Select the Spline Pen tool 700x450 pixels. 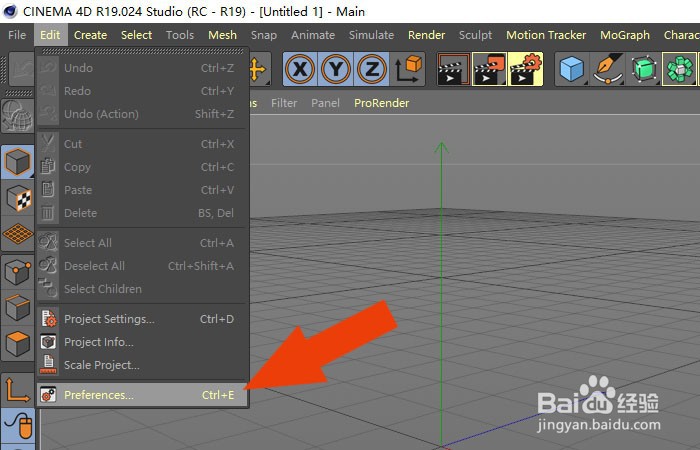(608, 69)
